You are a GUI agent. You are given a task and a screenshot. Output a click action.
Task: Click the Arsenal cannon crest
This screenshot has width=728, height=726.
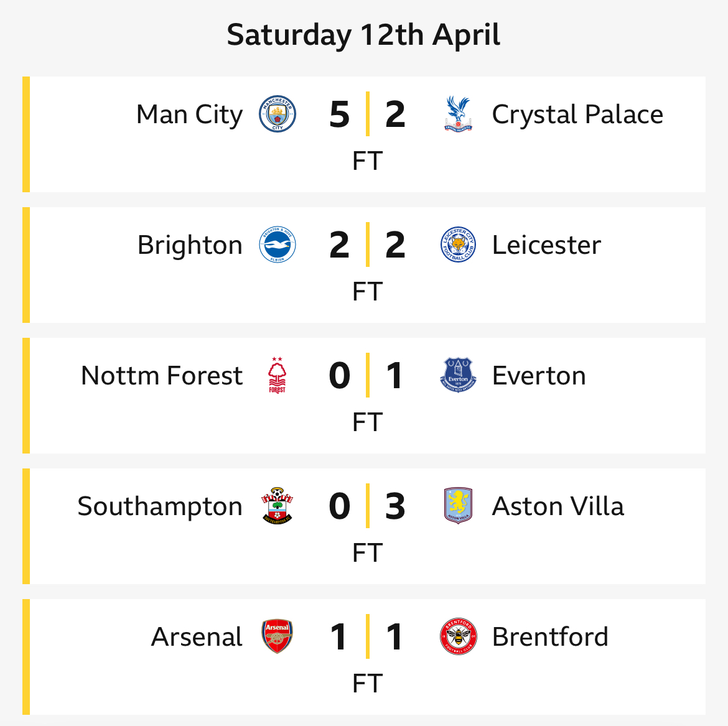point(277,636)
